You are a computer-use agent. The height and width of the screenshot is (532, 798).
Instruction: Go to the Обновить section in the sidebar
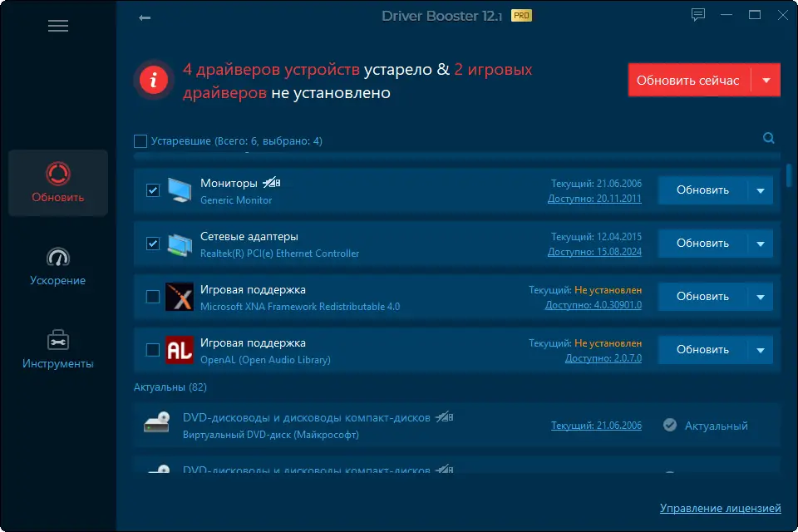[57, 183]
